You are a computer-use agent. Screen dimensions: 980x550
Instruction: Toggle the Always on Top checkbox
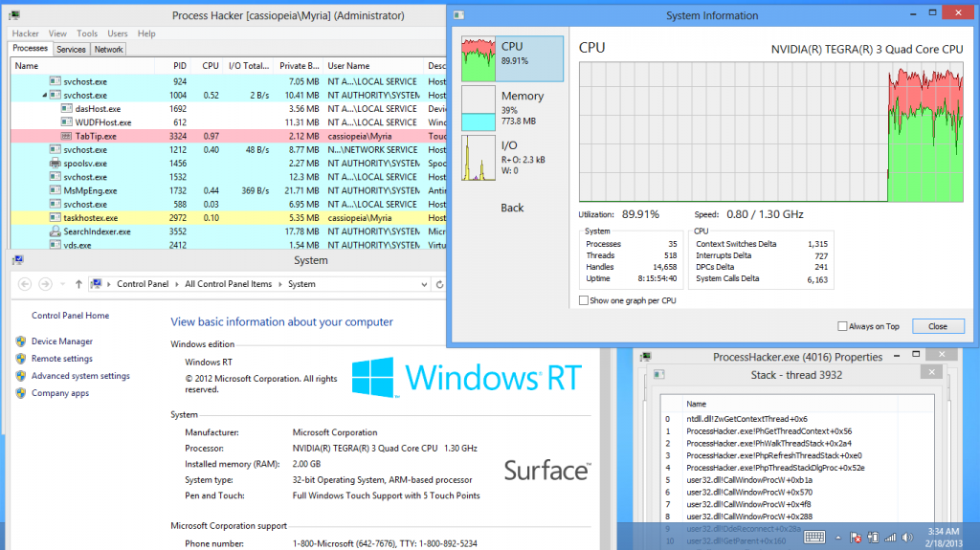tap(842, 326)
